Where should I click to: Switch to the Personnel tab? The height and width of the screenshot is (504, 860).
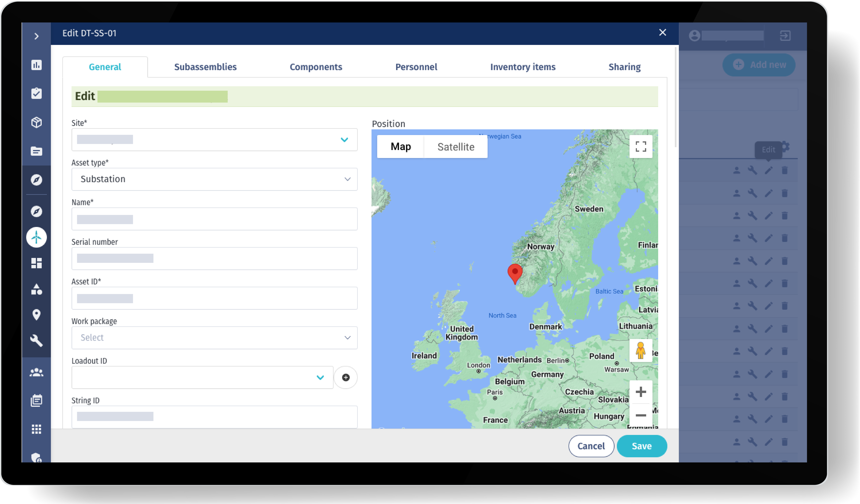point(416,67)
